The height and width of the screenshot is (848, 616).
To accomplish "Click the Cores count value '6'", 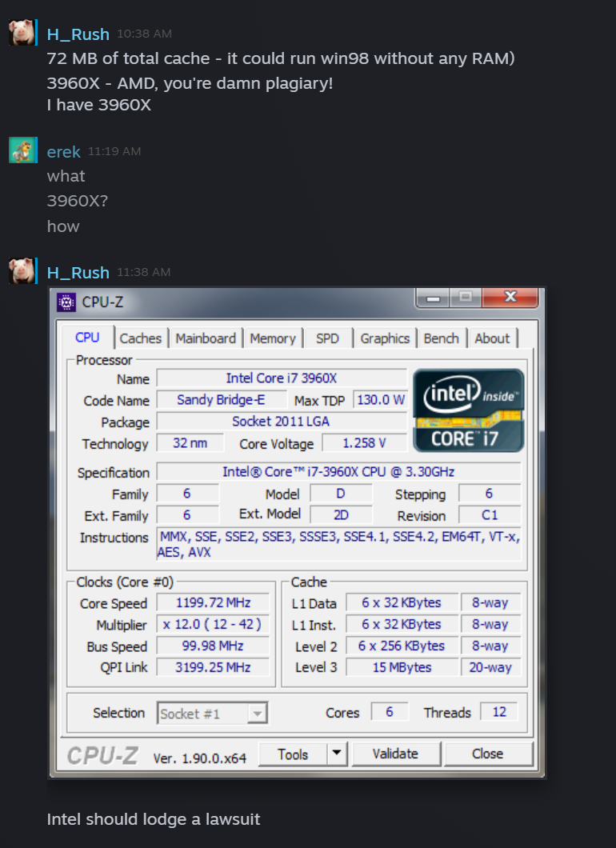I will [x=390, y=712].
